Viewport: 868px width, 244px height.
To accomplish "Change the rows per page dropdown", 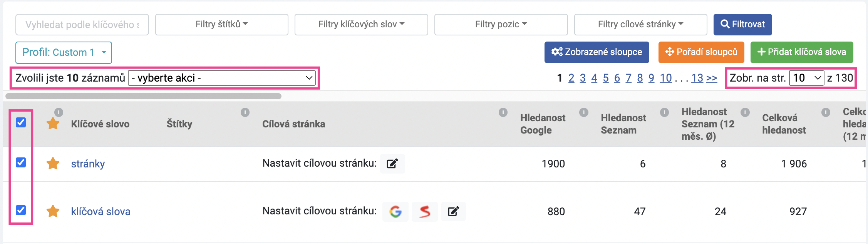I will pyautogui.click(x=806, y=78).
